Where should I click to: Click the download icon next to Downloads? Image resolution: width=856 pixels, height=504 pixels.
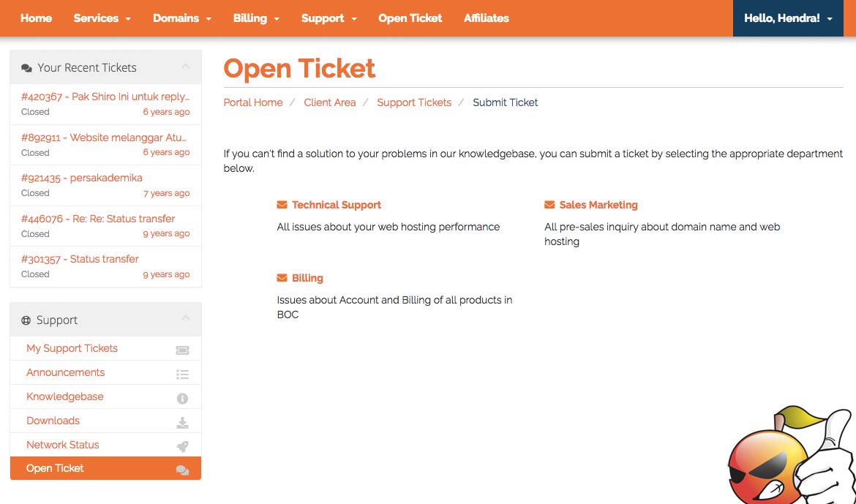(x=182, y=423)
